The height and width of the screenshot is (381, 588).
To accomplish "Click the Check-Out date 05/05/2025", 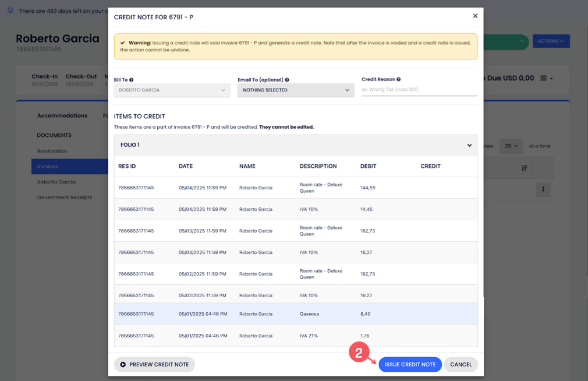I will coord(80,84).
